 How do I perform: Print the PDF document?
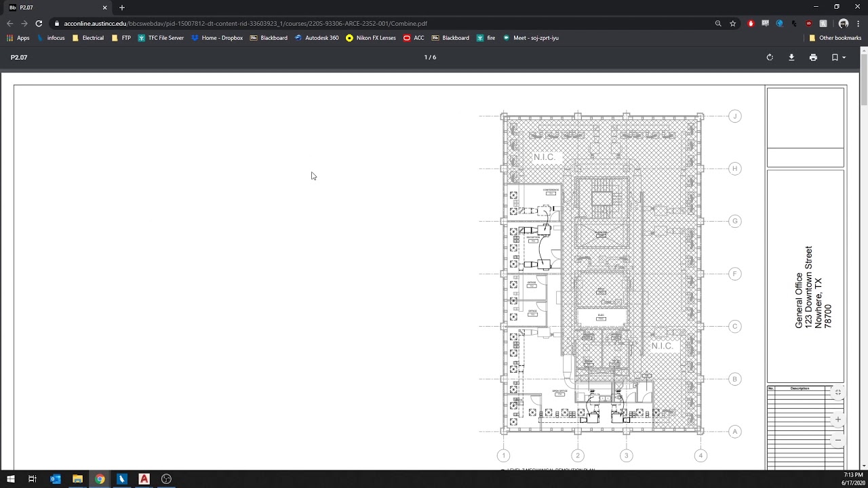click(813, 58)
